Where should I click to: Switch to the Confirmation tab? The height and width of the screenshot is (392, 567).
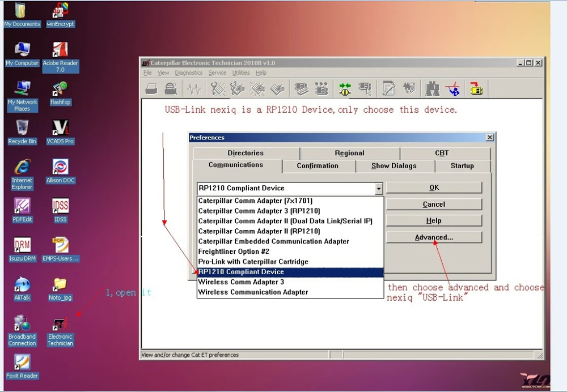(x=318, y=165)
